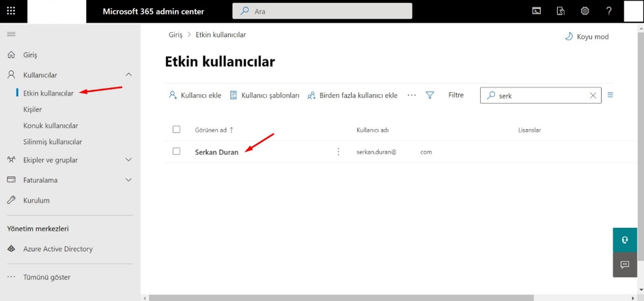This screenshot has width=644, height=301.
Task: Collapse the navigation hamburger menu
Action: click(12, 34)
